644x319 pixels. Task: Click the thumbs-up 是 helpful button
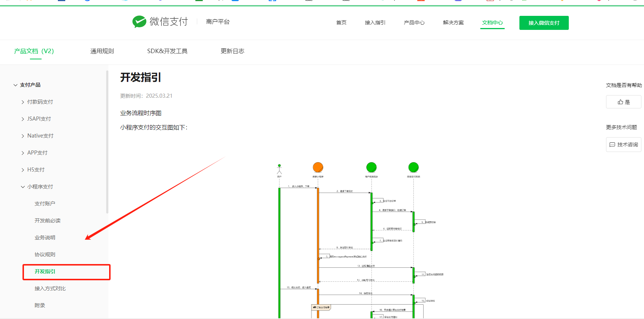tap(623, 102)
